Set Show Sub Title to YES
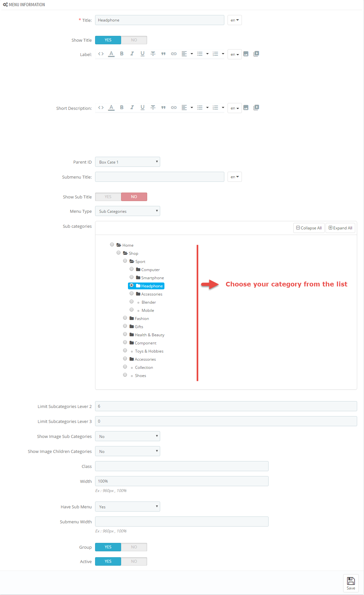The image size is (364, 595). tap(108, 197)
